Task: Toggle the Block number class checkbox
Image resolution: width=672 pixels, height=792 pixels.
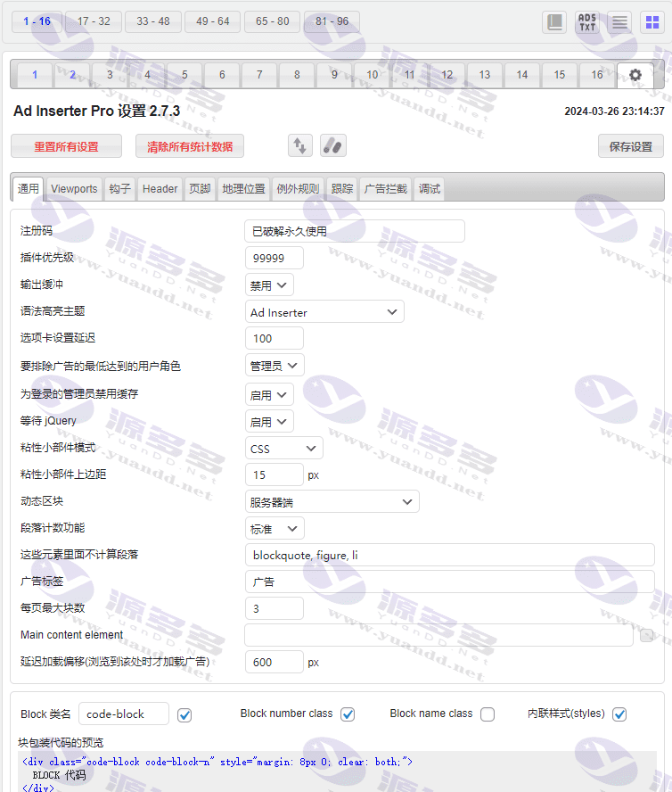Action: click(348, 714)
